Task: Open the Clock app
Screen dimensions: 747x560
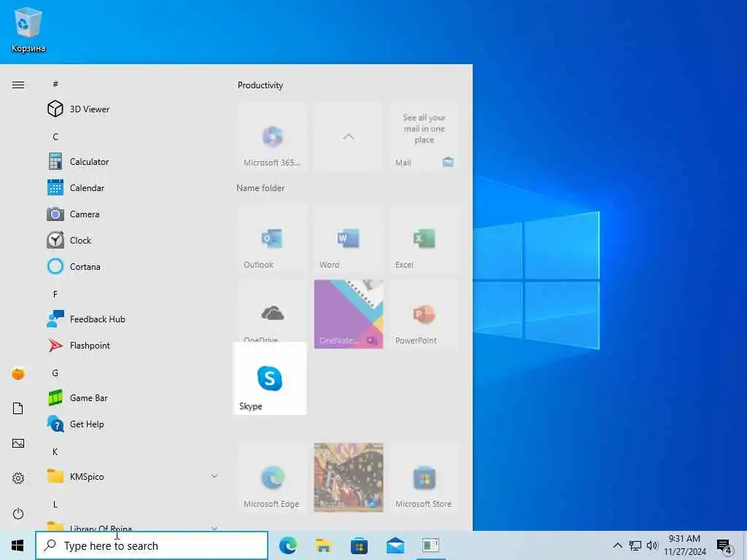Action: pyautogui.click(x=131, y=240)
